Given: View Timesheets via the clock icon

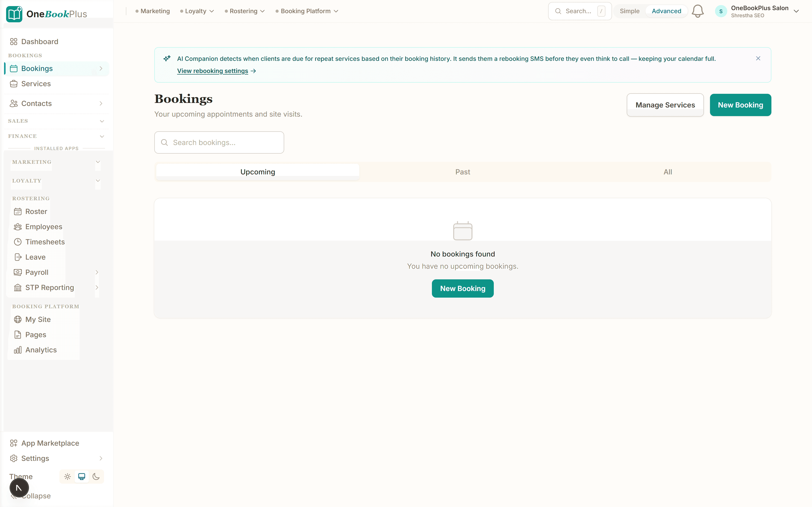Looking at the screenshot, I should [x=18, y=242].
